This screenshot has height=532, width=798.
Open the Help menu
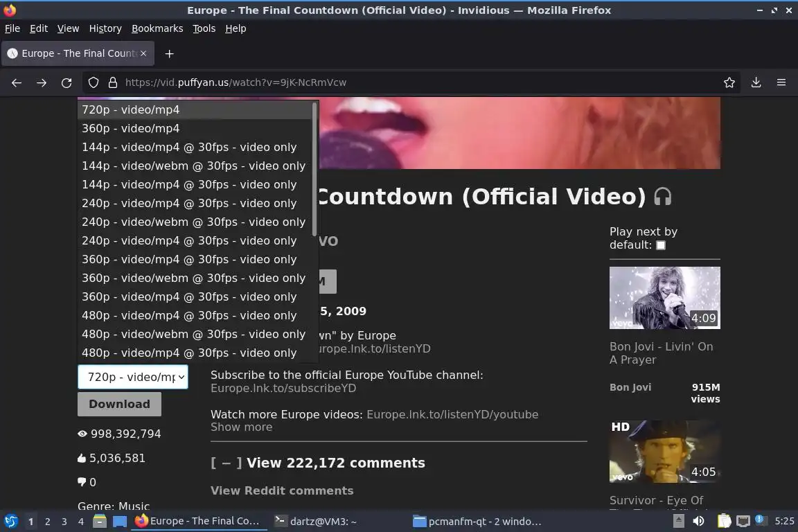point(236,28)
